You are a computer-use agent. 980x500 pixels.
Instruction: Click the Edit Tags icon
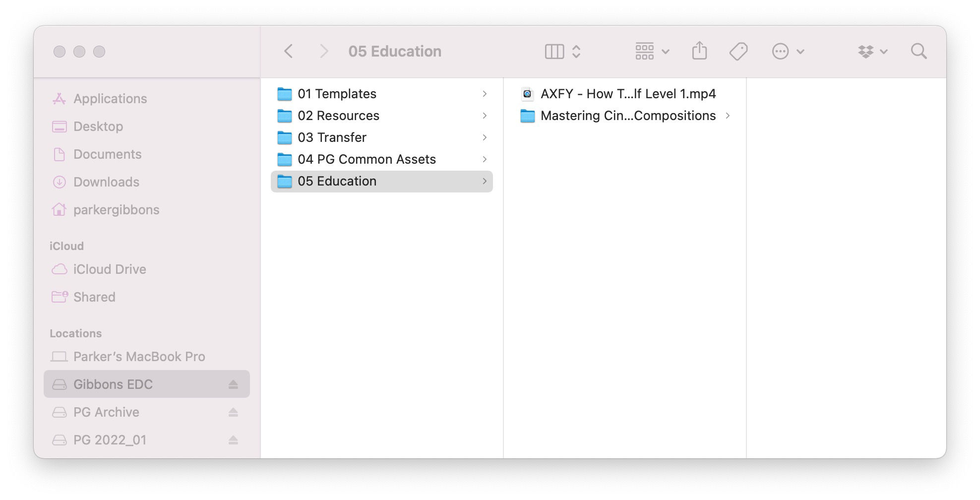point(738,51)
